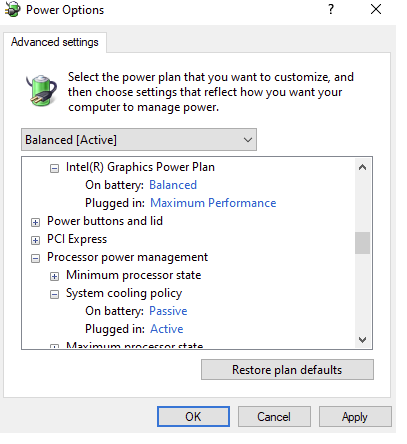Click the Power Options title bar icon
Screen dimensions: 407x444
[12, 10]
